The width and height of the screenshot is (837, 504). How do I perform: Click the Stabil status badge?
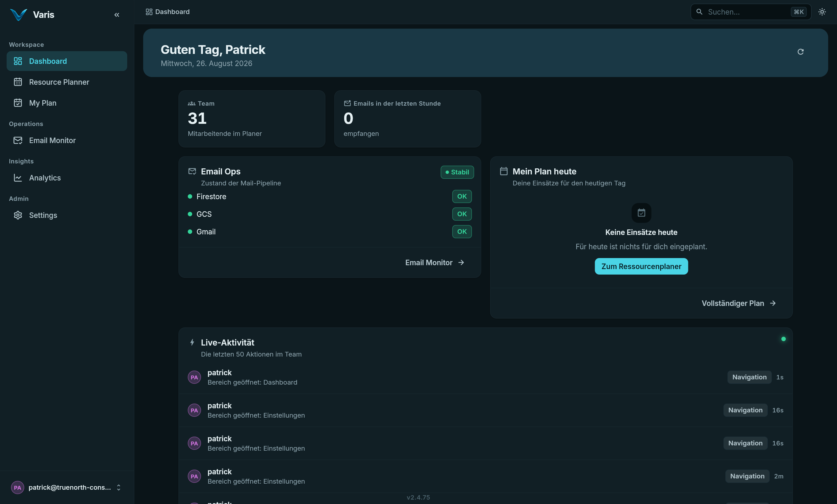click(457, 172)
